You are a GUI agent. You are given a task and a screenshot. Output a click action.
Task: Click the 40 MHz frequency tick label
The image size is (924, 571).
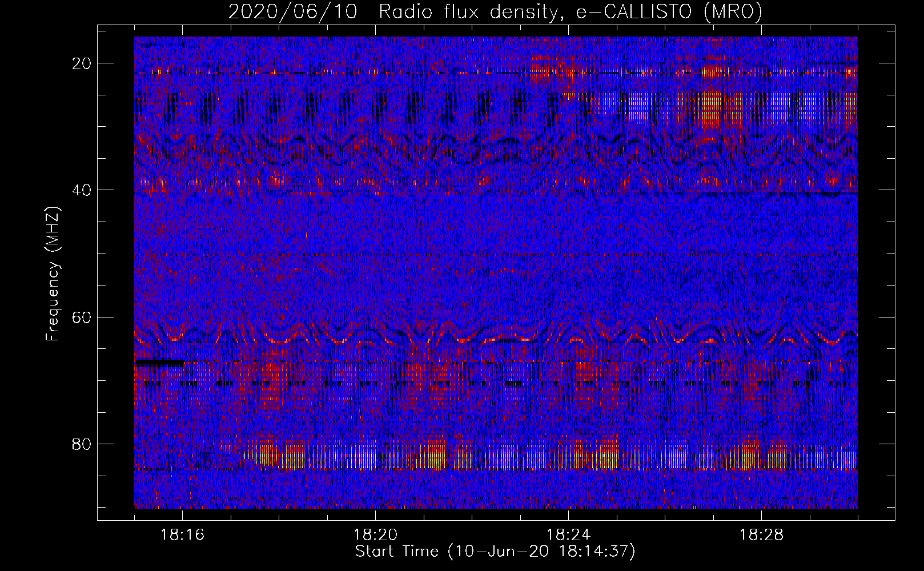(82, 190)
